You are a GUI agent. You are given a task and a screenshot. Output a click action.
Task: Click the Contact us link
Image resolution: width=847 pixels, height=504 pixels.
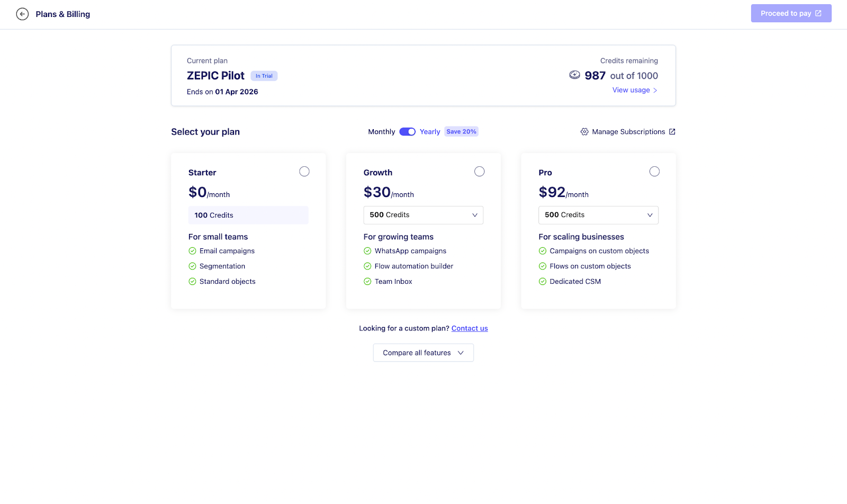pos(470,328)
